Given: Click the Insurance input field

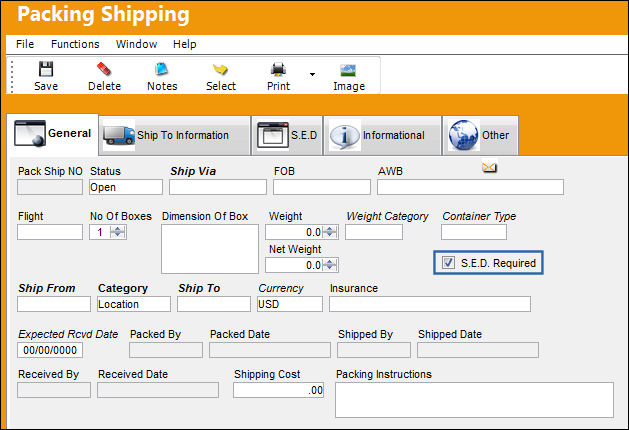Looking at the screenshot, I should [x=430, y=304].
